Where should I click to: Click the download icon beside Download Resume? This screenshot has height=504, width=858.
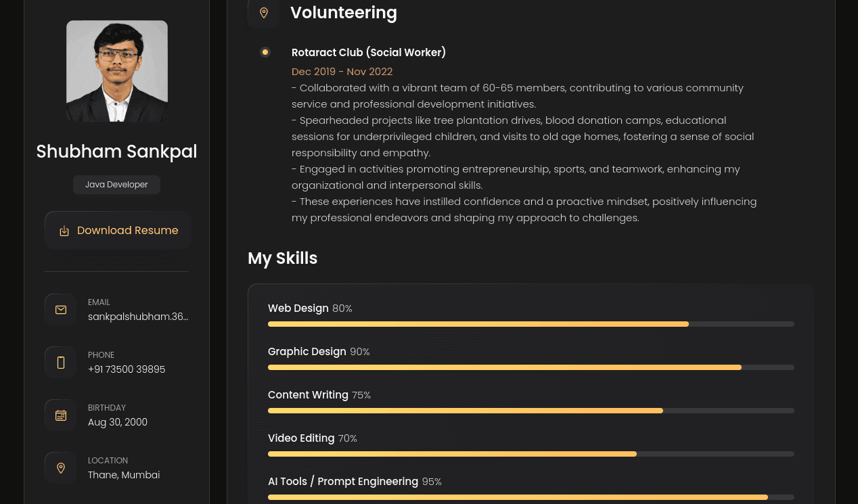pyautogui.click(x=64, y=231)
